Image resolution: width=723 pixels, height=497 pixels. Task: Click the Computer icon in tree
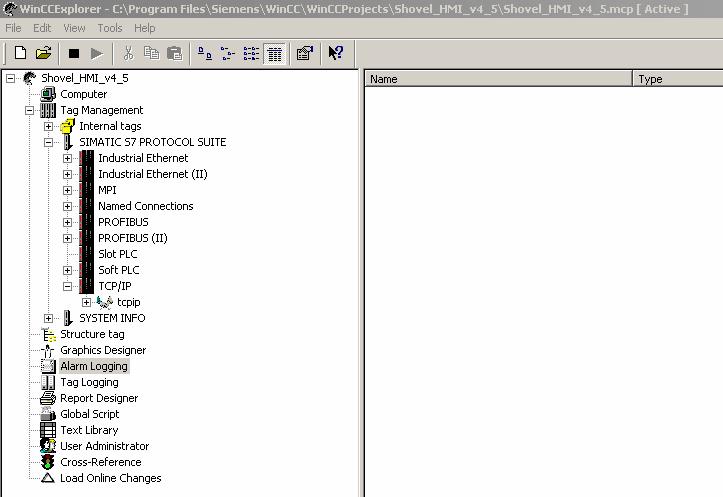(x=48, y=94)
